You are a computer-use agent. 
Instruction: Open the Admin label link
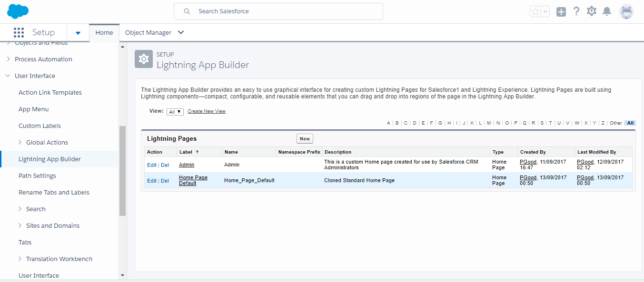[187, 165]
